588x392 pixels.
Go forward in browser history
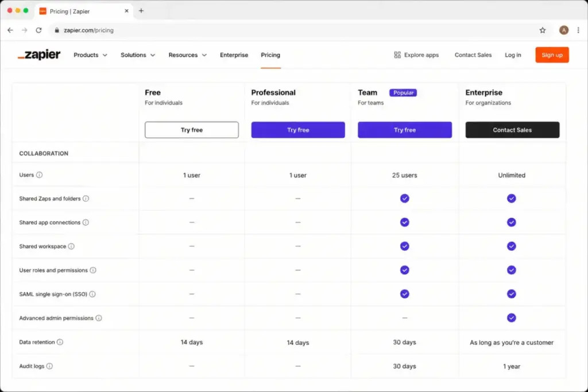coord(24,30)
